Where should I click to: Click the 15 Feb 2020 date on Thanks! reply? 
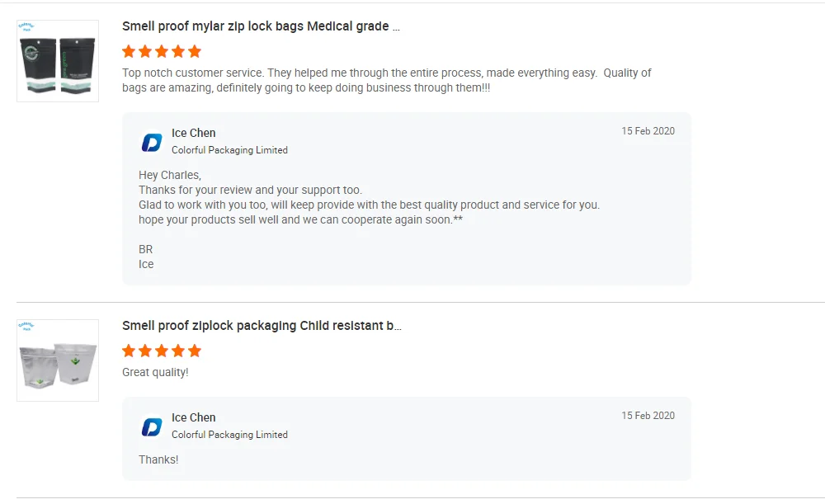tap(648, 416)
